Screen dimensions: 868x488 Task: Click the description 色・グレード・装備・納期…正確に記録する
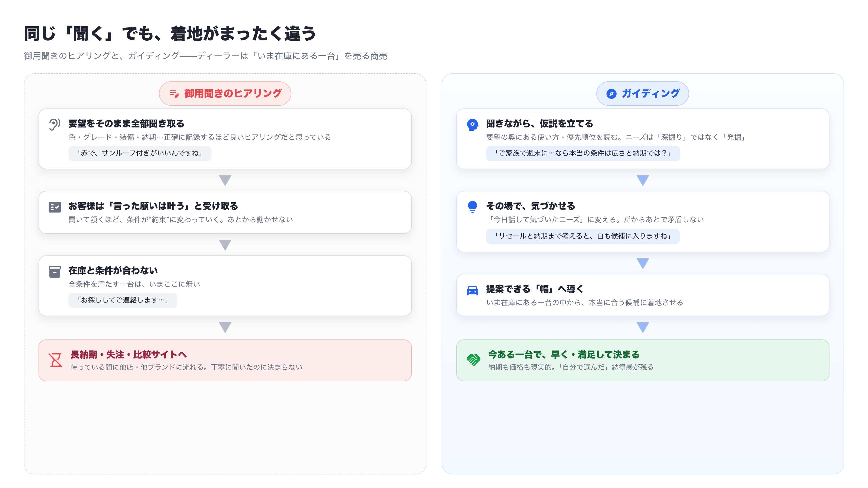tap(200, 137)
